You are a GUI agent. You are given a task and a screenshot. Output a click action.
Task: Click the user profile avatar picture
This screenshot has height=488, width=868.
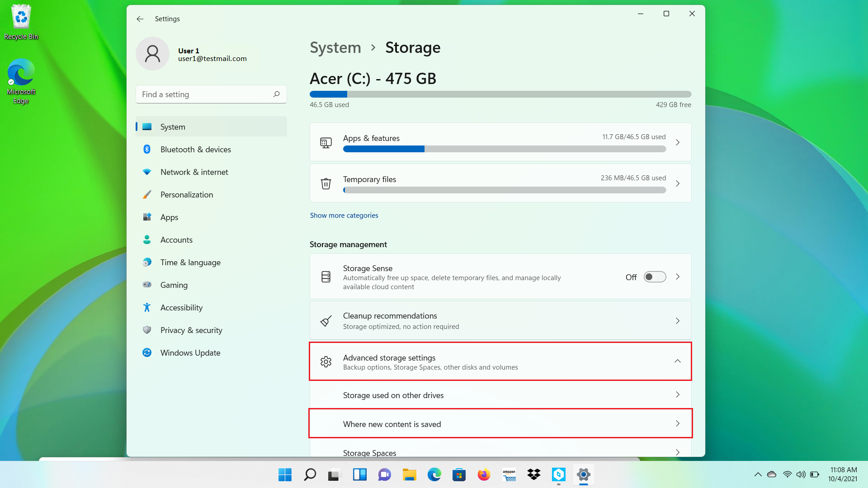[x=152, y=54]
